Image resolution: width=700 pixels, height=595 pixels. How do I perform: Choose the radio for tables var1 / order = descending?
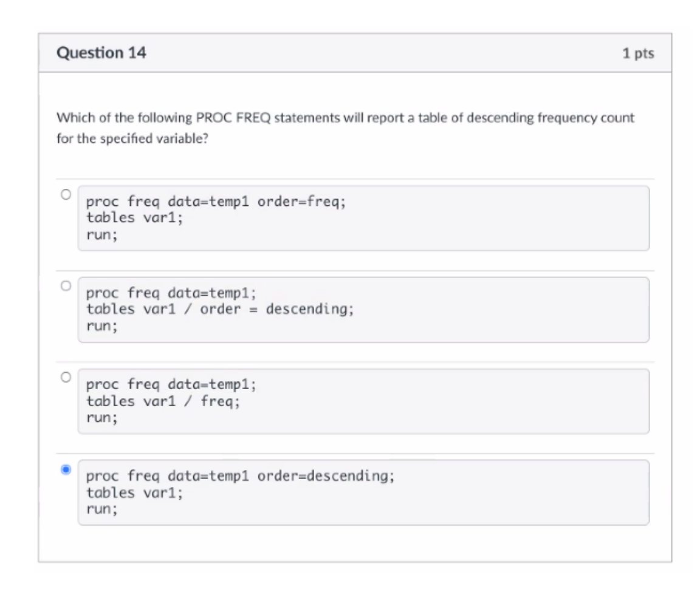pos(66,286)
